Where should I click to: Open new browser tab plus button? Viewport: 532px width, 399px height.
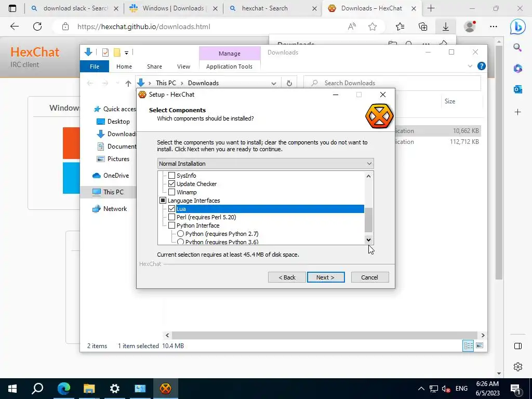tap(431, 8)
